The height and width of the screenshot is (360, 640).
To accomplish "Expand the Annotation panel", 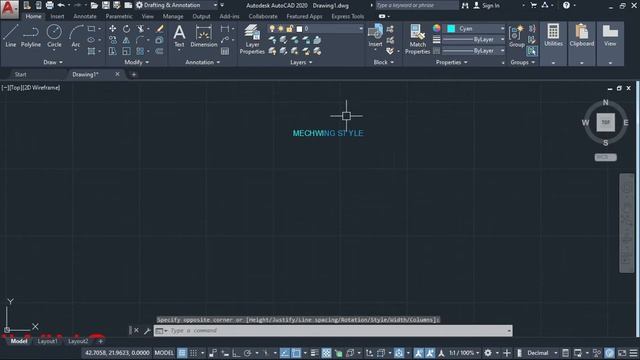I will [203, 62].
